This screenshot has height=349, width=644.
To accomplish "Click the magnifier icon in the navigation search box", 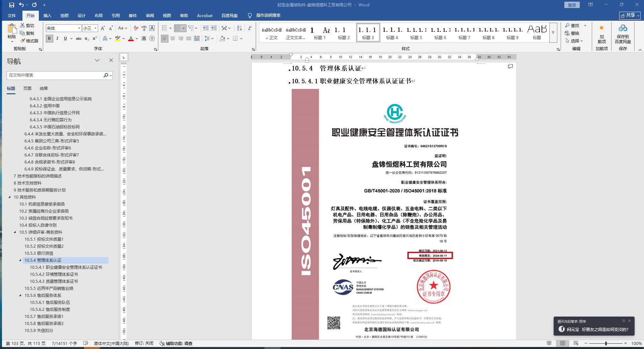I will coord(106,75).
